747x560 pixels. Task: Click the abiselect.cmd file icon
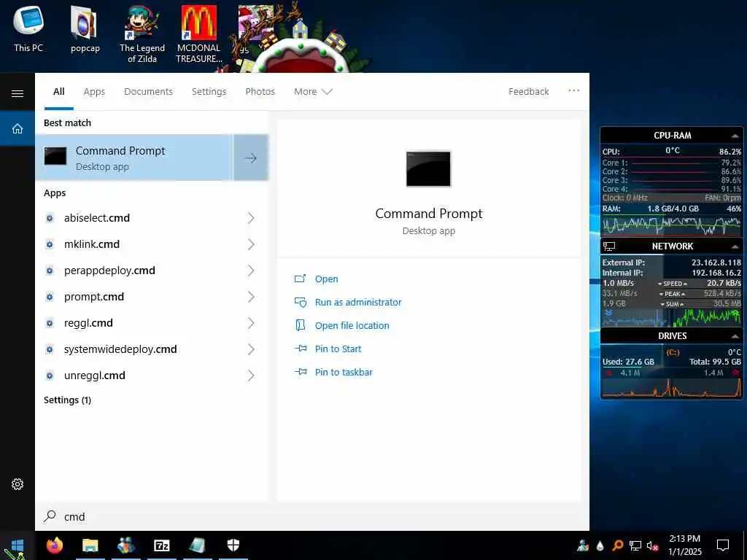point(50,218)
